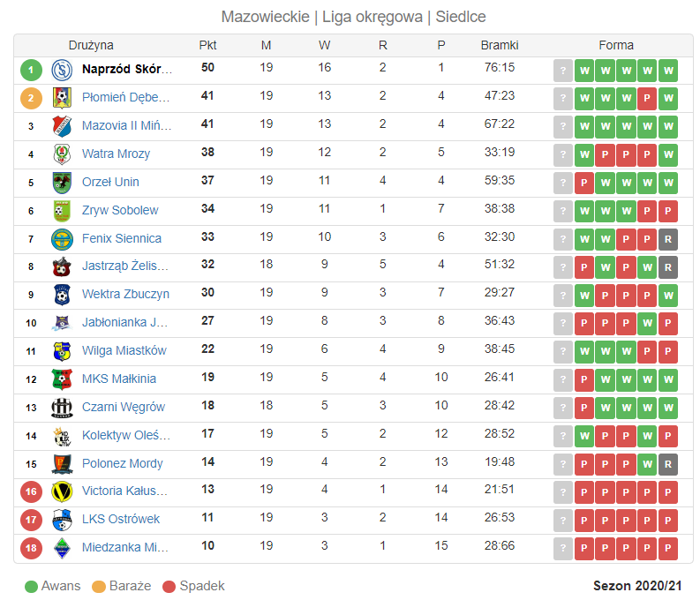The image size is (700, 600).
Task: Click the red position 18 badge
Action: pos(31,548)
